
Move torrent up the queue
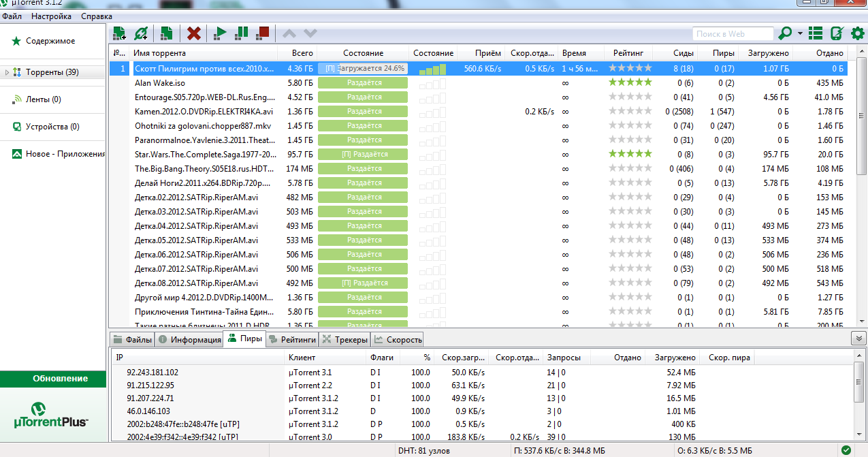(289, 33)
